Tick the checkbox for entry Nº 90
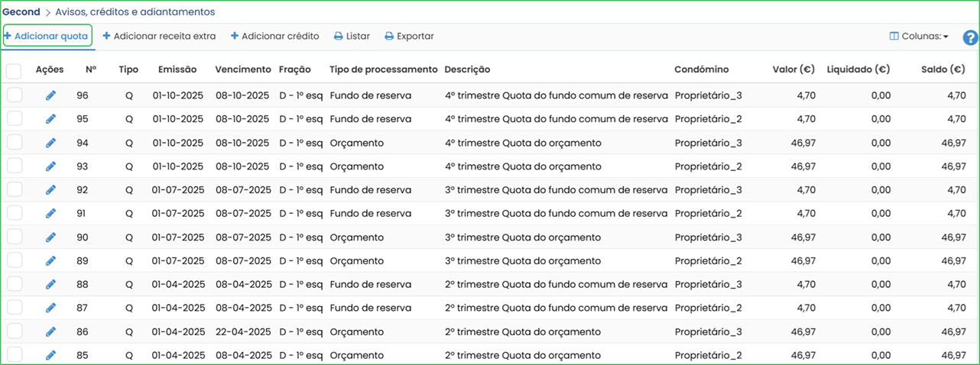Viewport: 980px width, 365px height. click(x=15, y=237)
